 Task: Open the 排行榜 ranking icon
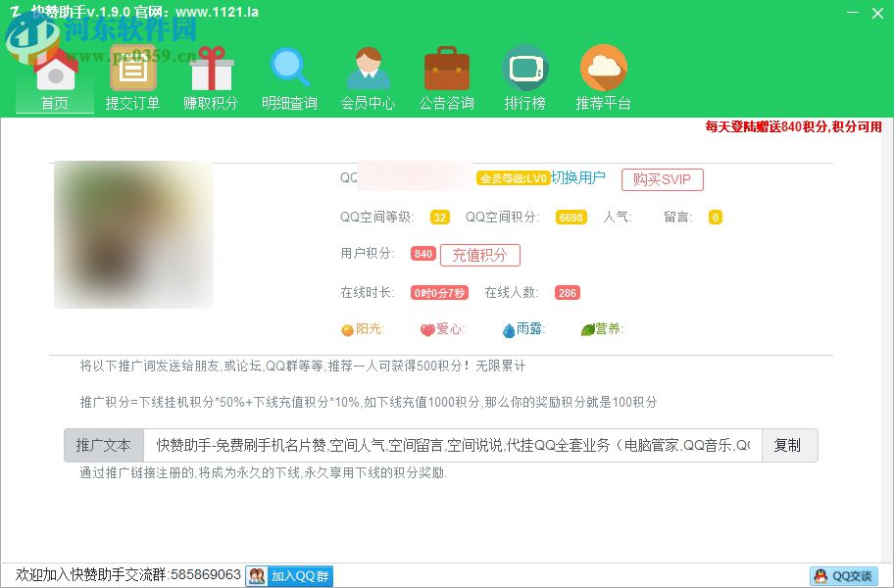pos(524,69)
